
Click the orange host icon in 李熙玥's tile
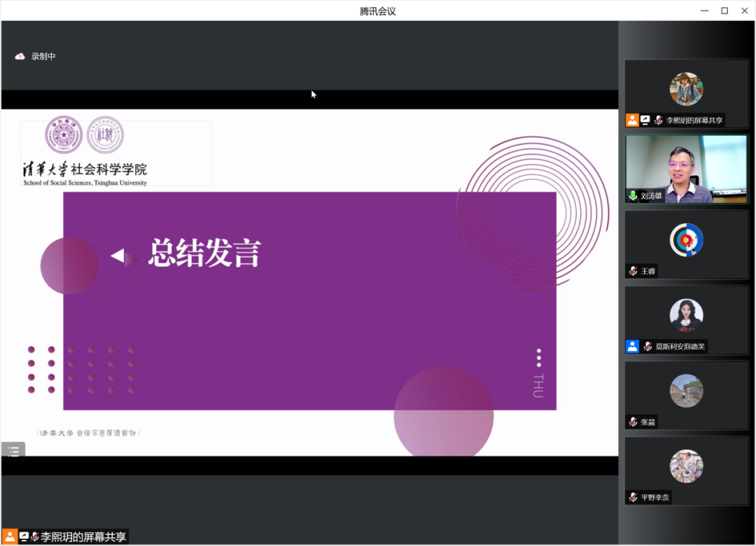point(632,120)
